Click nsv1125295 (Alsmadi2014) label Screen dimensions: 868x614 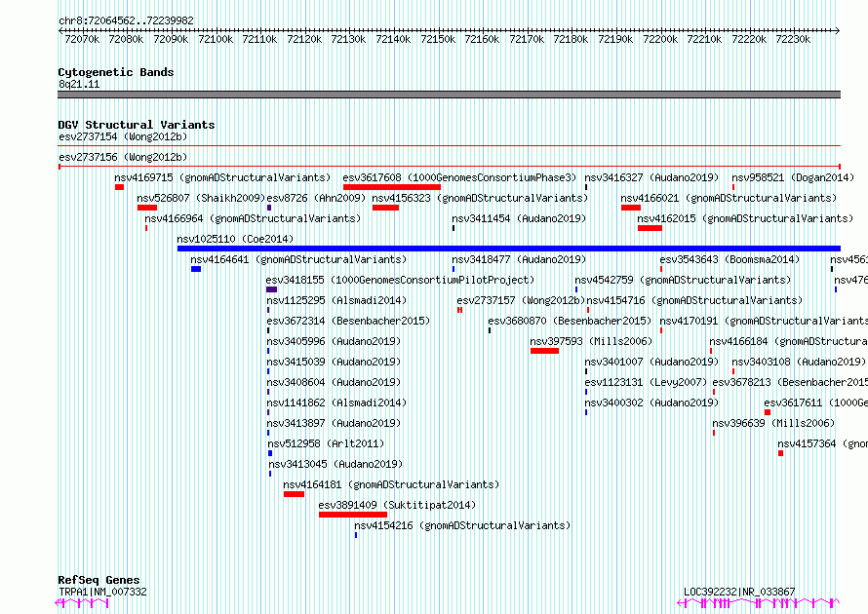tap(336, 300)
